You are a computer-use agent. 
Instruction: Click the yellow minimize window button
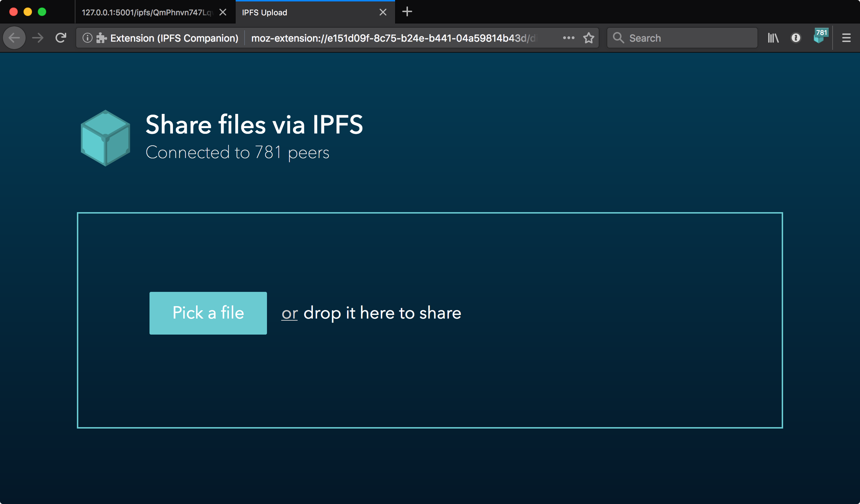28,12
